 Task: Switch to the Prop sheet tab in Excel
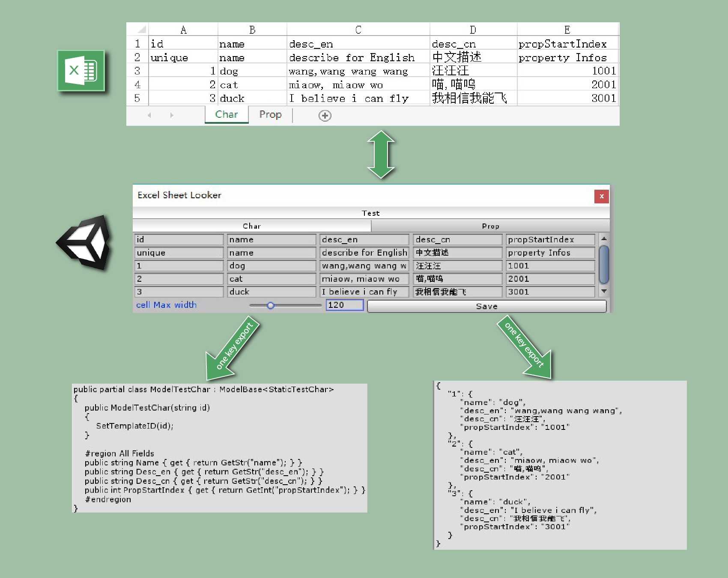tap(270, 115)
